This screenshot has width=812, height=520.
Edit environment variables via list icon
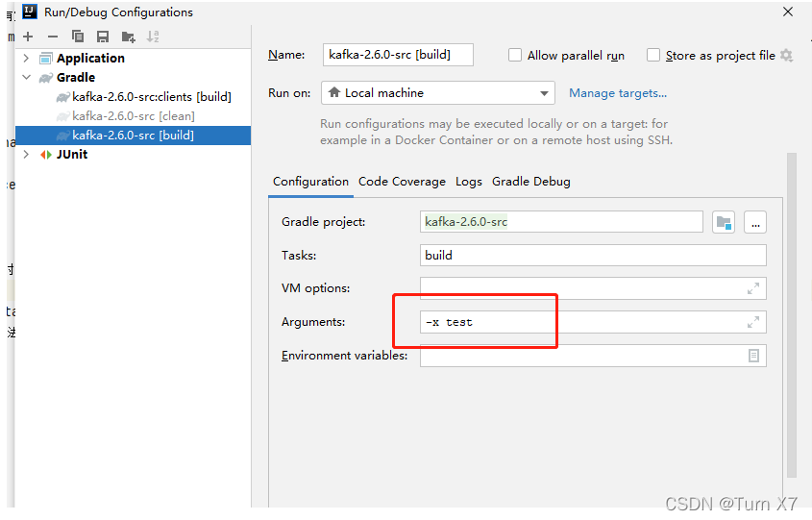753,356
